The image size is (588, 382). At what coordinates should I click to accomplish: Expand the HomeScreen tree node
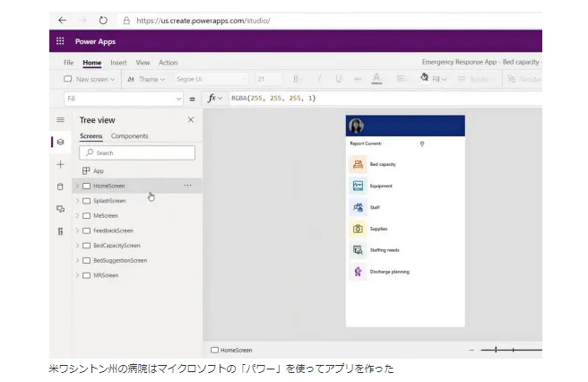tap(77, 186)
